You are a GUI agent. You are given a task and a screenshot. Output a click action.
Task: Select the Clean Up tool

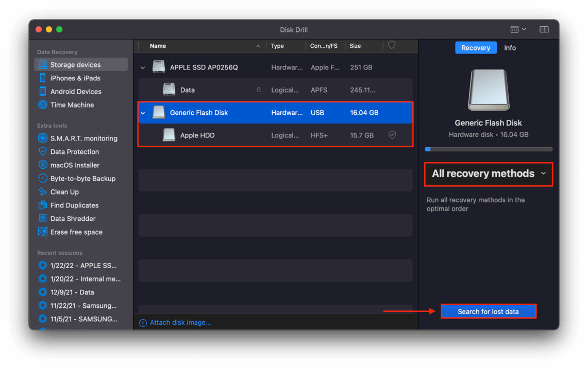pyautogui.click(x=59, y=192)
